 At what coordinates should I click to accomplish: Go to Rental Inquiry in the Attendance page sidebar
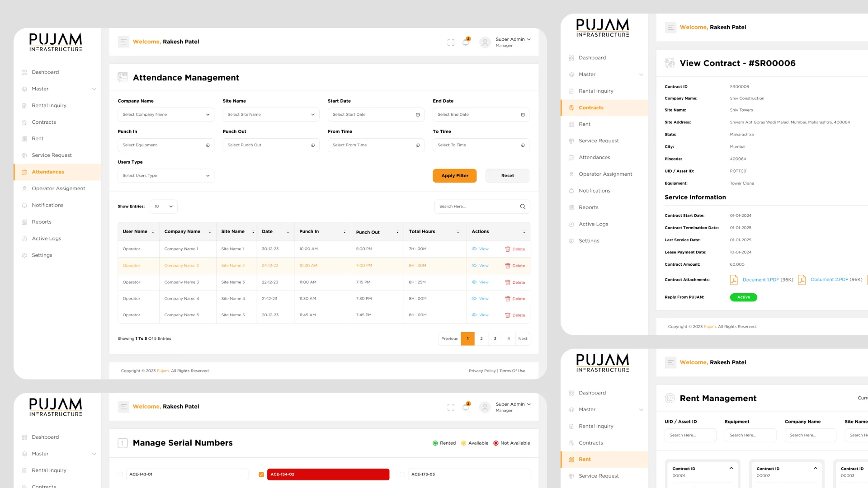49,106
